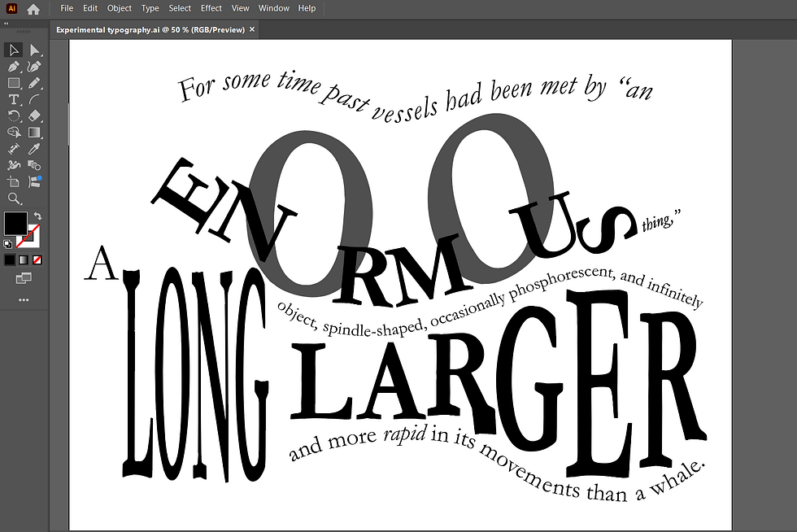This screenshot has width=797, height=532.
Task: Open the View menu
Action: [240, 8]
